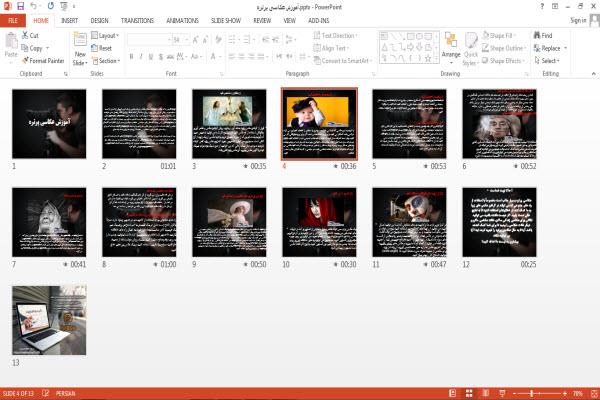Toggle Underline formatting button

click(x=151, y=57)
